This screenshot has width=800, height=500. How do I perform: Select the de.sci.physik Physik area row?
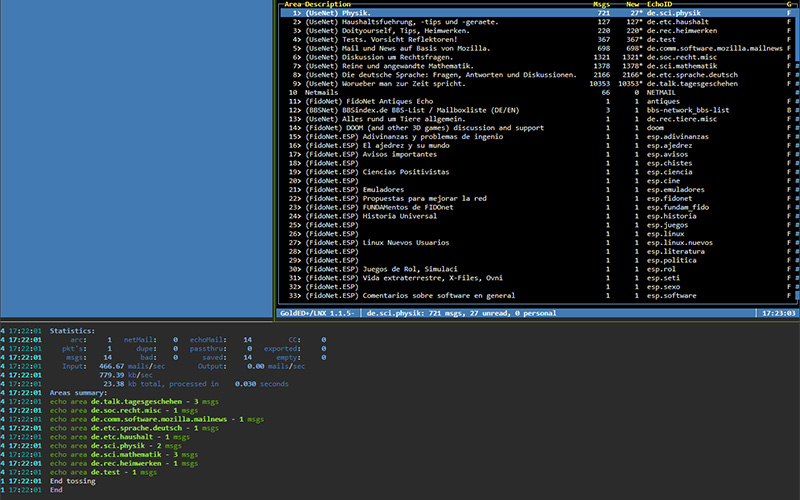(538, 13)
